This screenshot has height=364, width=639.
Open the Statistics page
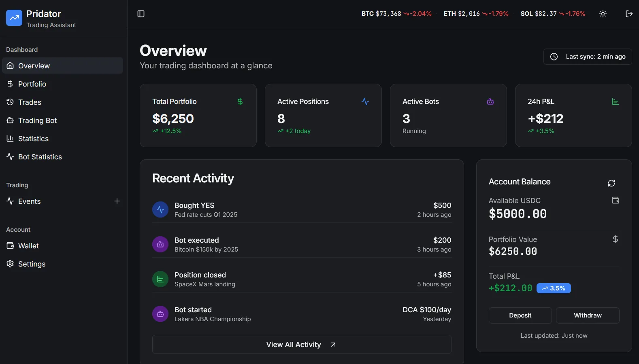coord(62,138)
